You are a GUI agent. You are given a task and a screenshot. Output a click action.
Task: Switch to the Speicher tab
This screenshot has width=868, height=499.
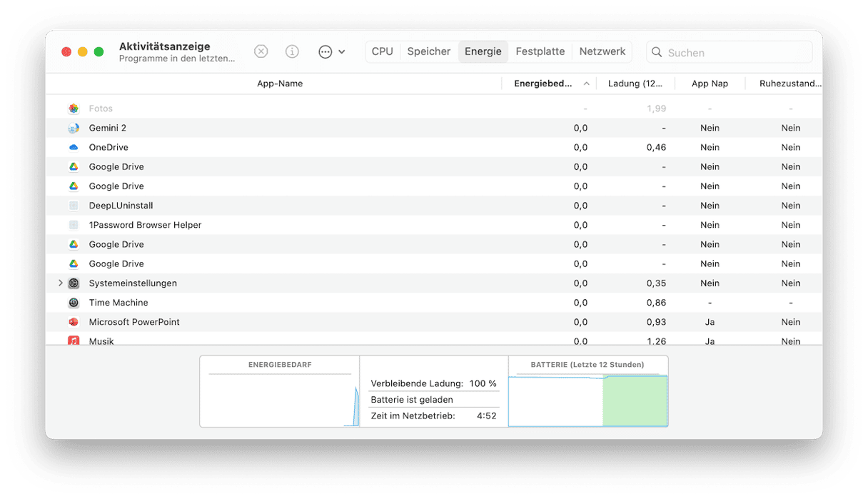[429, 51]
